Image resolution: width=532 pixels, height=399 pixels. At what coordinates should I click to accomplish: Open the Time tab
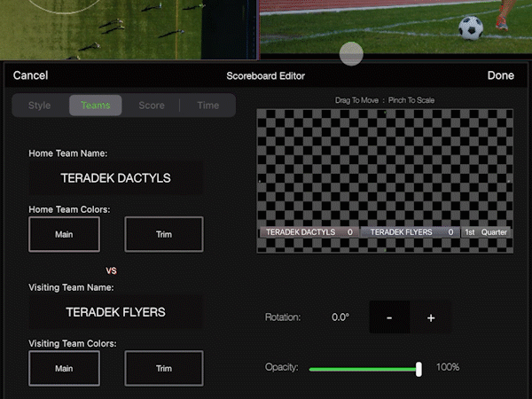click(x=208, y=106)
